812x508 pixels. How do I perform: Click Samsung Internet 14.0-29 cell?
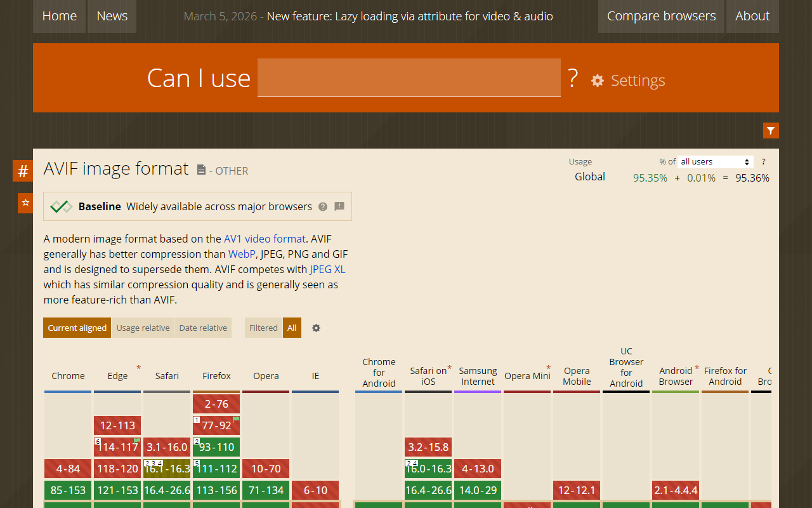478,490
